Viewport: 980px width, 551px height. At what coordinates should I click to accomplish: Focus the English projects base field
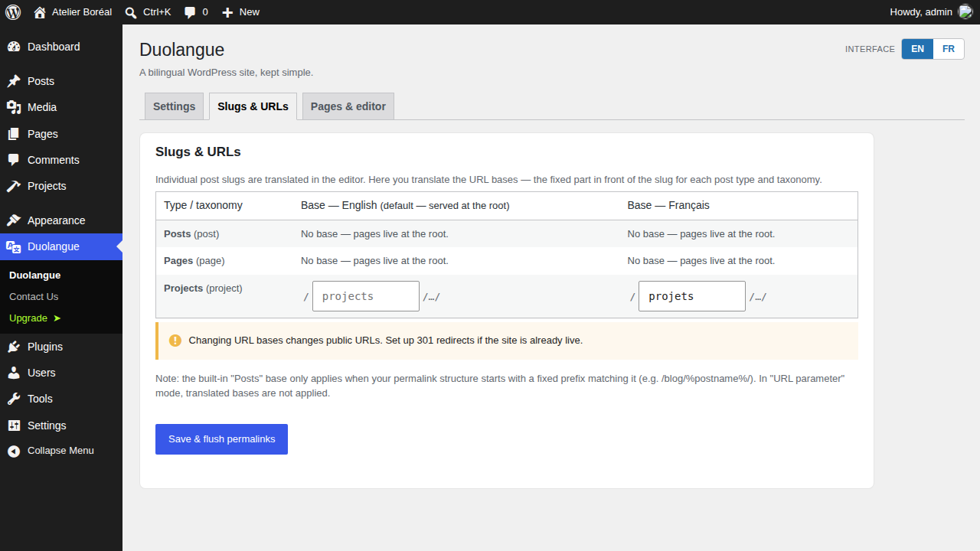[x=366, y=296]
